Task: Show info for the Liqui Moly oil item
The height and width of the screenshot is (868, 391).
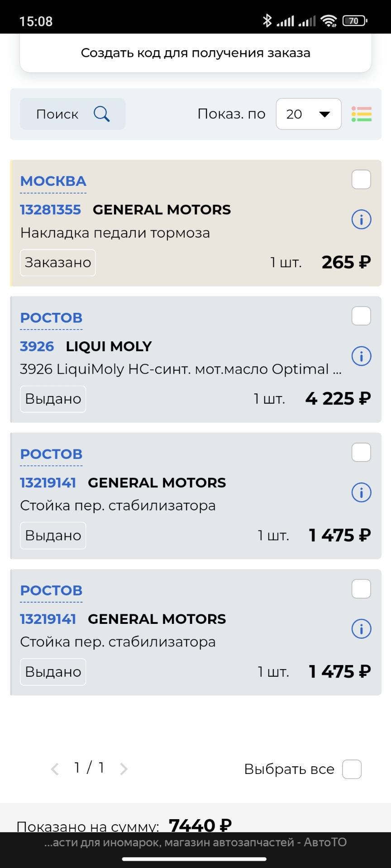Action: (x=361, y=356)
